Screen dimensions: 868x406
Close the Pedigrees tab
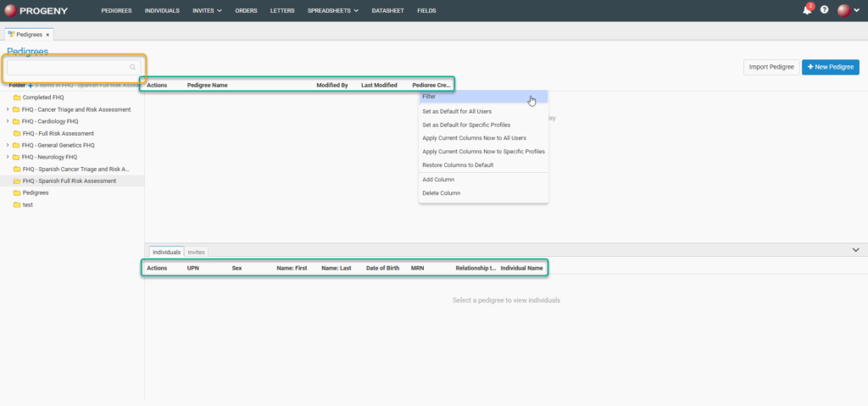(x=48, y=35)
